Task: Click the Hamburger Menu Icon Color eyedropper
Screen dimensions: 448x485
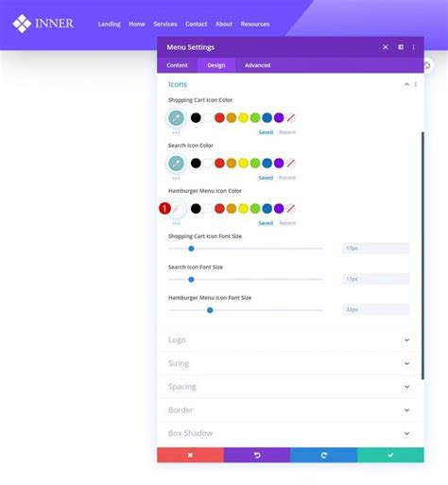Action: 177,209
